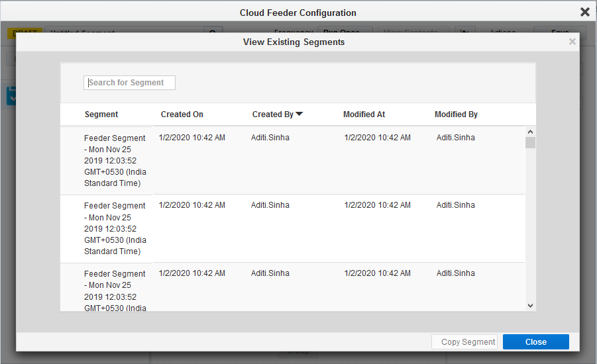Select the third Feeder Segment row
Screen dimensions: 597x364
tap(115, 290)
